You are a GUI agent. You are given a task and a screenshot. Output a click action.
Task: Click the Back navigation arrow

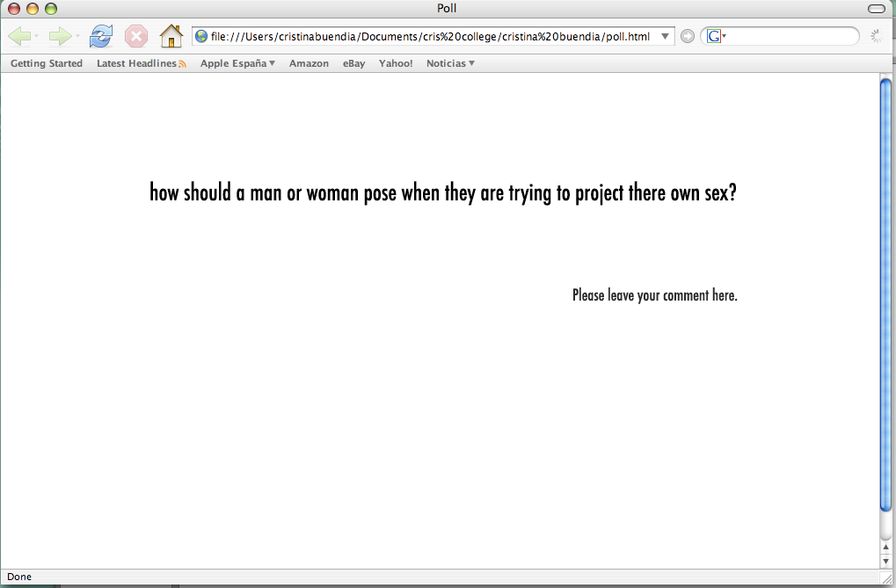[x=19, y=36]
